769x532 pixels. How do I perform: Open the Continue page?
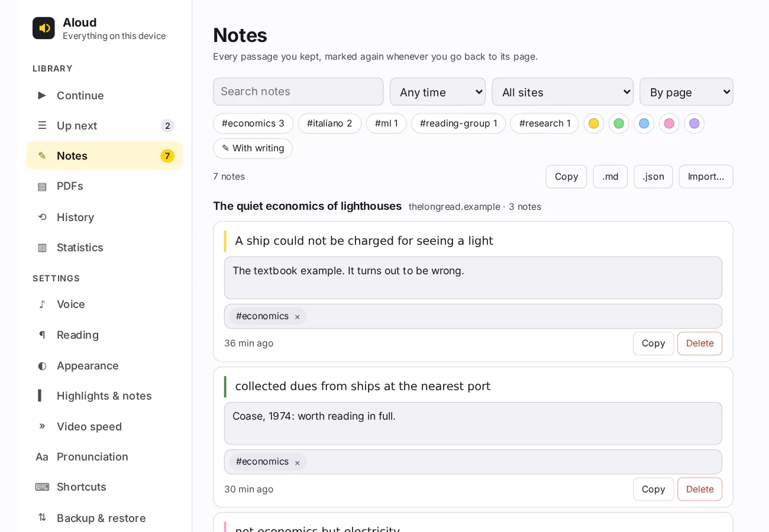(x=105, y=95)
